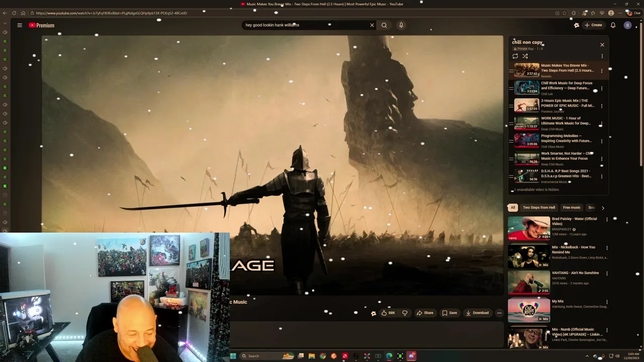Viewport: 644px width, 362px height.
Task: Select the Free music chip
Action: pos(572,208)
